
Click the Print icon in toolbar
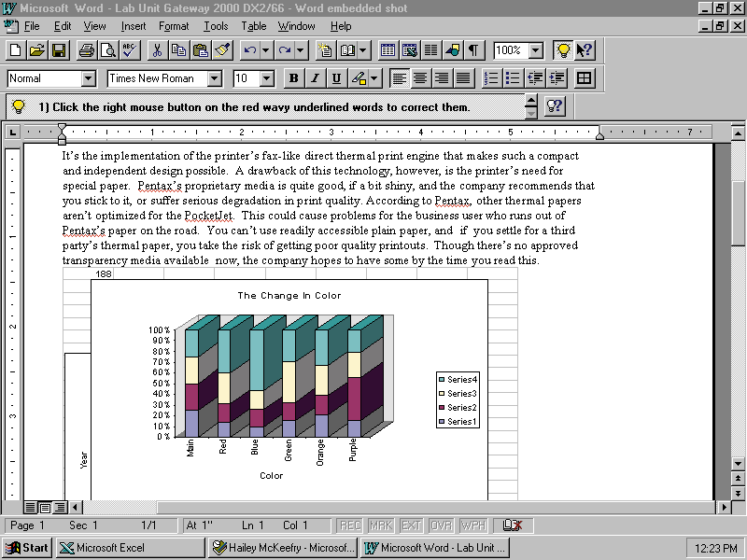click(x=86, y=50)
